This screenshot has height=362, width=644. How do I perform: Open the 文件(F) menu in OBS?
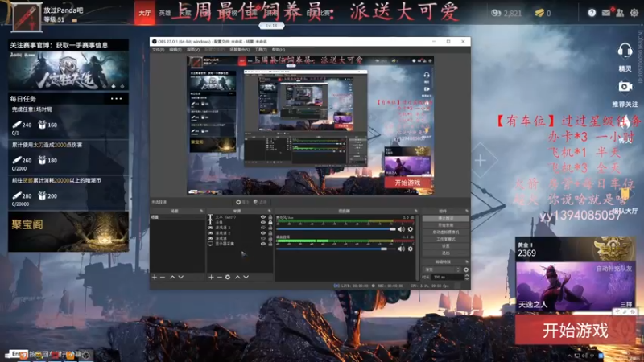[158, 50]
